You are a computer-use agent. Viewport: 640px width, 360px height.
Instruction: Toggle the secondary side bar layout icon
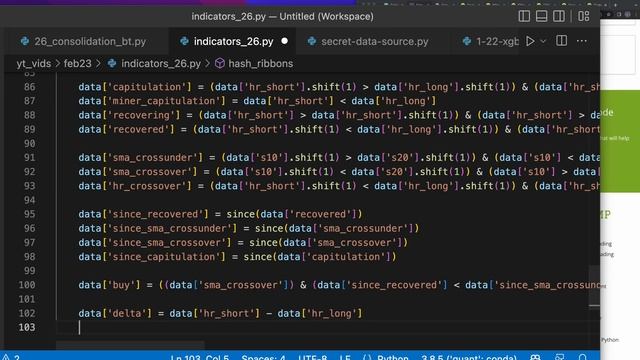(x=559, y=16)
